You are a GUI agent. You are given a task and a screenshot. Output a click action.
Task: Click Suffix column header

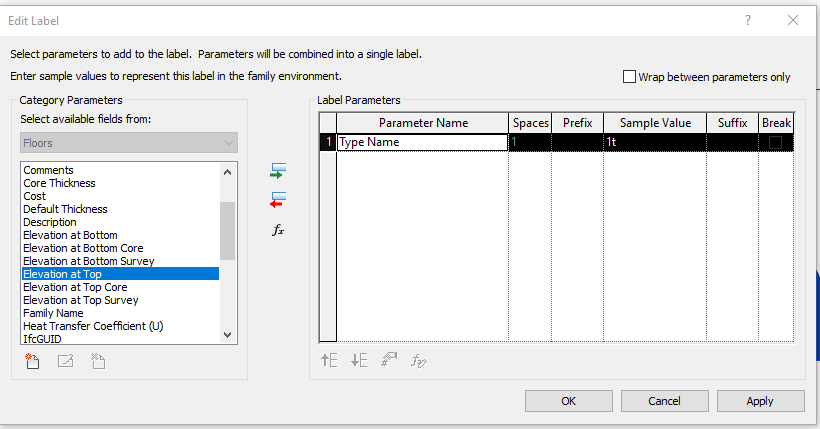732,123
